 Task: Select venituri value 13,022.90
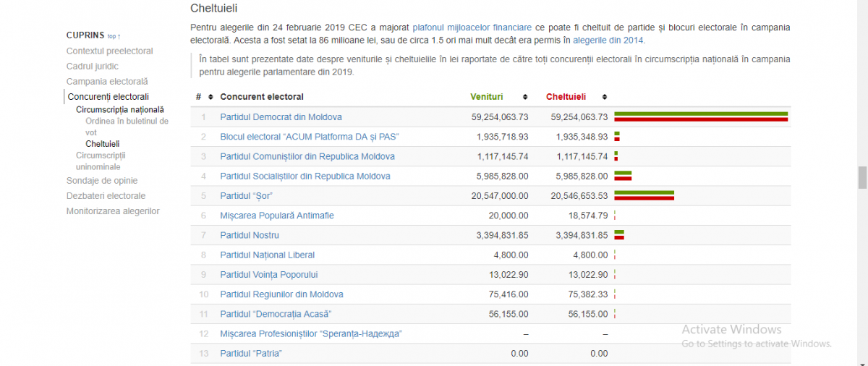pos(509,275)
